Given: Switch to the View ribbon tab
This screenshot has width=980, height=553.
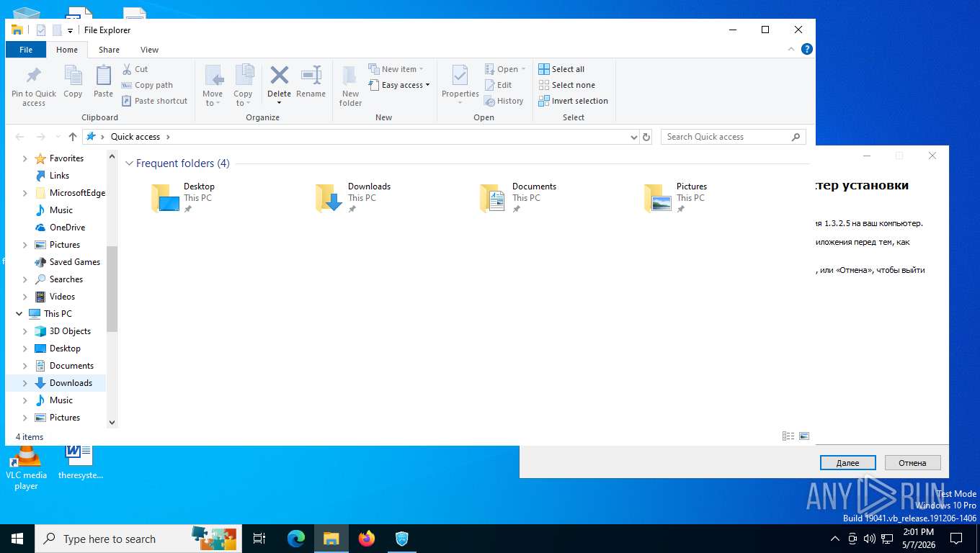Looking at the screenshot, I should tap(149, 50).
